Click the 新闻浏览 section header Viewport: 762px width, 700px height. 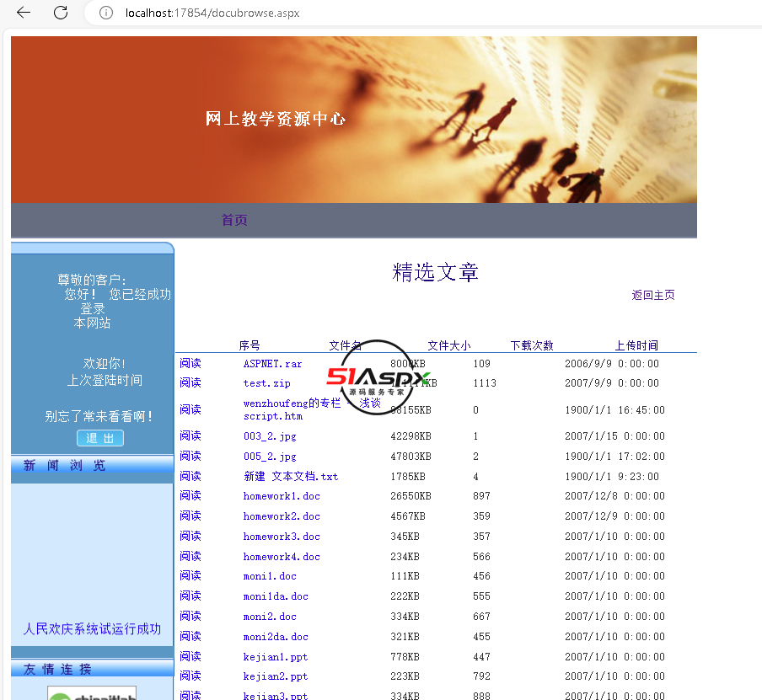(x=64, y=465)
